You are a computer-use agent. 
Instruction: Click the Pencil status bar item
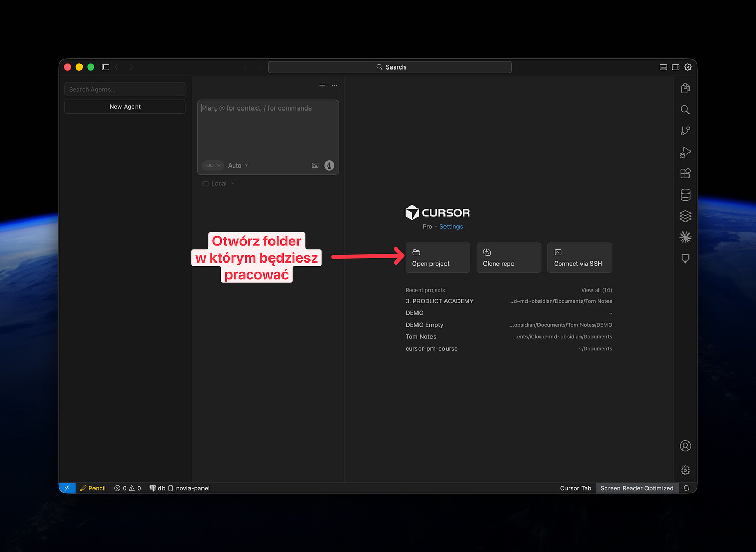coord(93,488)
